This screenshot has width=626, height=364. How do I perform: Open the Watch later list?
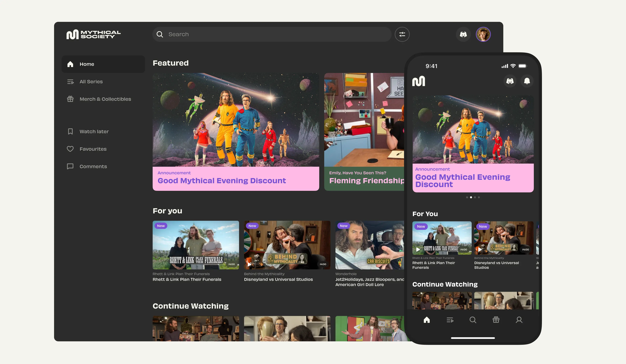(94, 131)
